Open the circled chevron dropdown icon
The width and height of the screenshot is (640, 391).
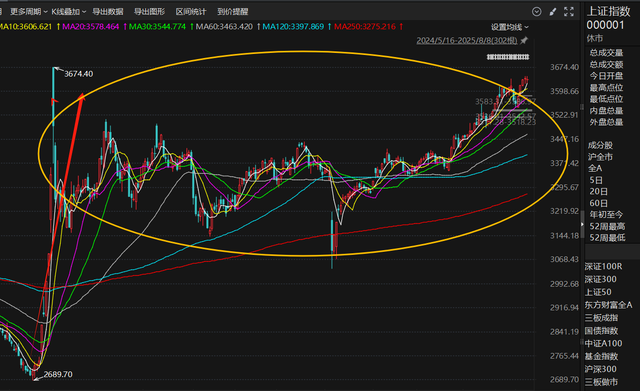coord(537,12)
